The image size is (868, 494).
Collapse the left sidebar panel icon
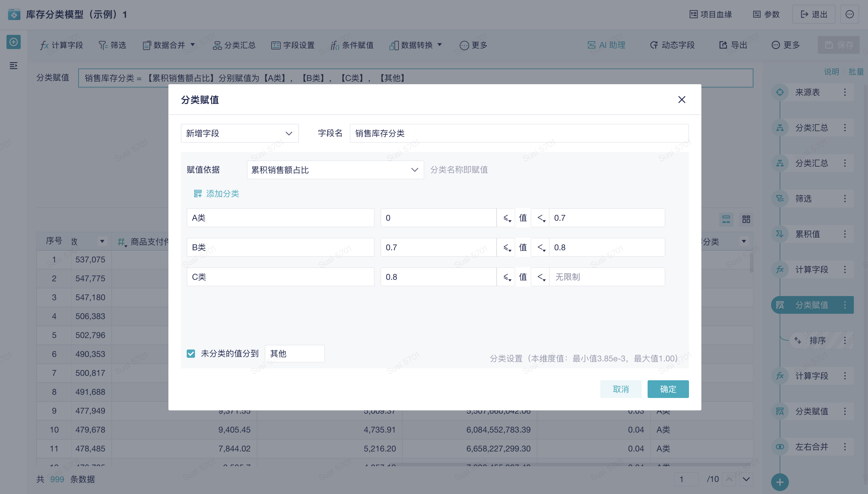click(14, 66)
